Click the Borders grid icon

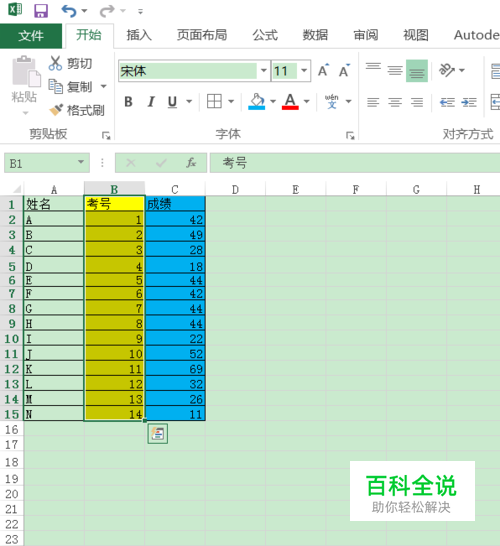(214, 101)
